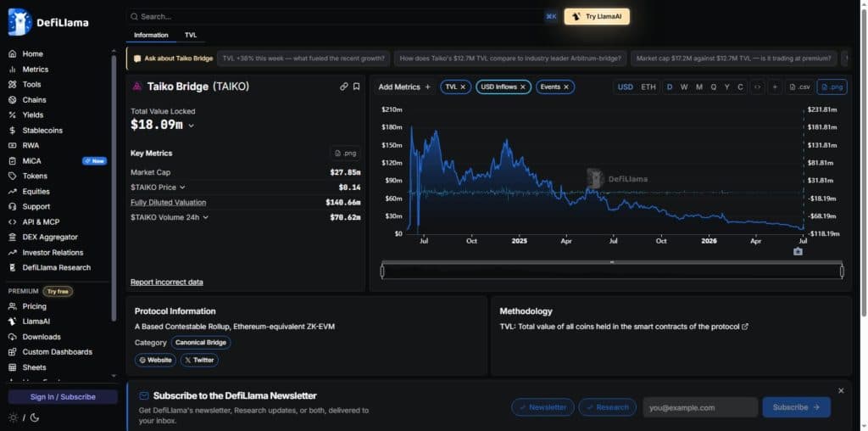Download Key Metrics as .png
The height and width of the screenshot is (431, 868).
click(x=346, y=154)
